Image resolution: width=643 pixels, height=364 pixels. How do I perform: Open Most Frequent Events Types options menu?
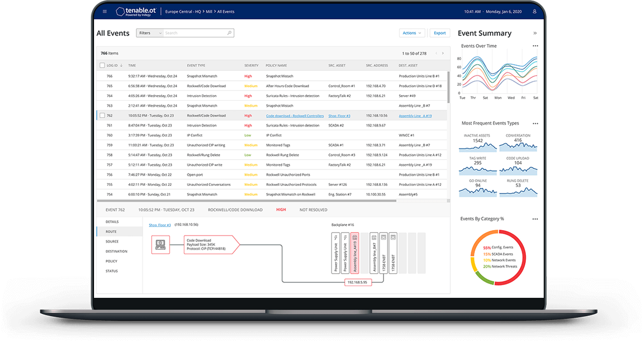535,123
